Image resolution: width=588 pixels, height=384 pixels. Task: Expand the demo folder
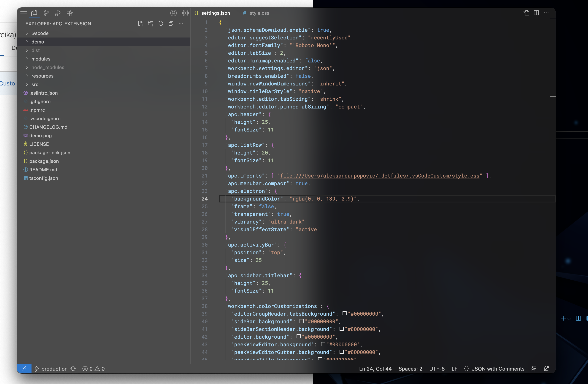tap(37, 42)
